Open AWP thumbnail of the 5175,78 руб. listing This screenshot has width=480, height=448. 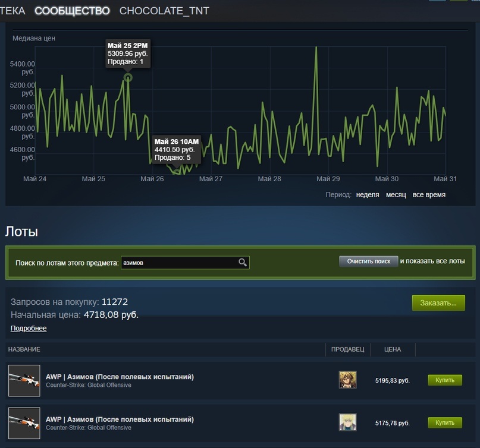point(24,423)
